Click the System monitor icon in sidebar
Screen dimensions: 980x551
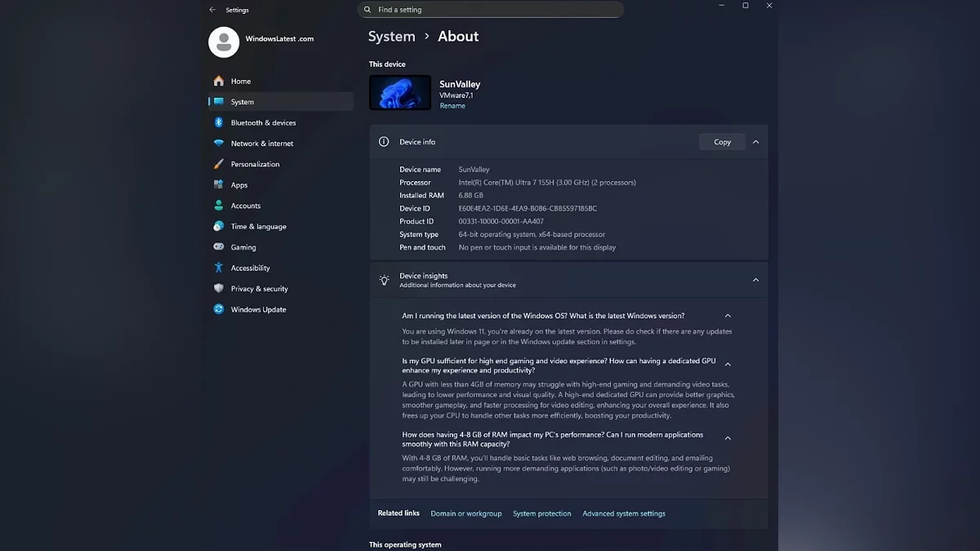coord(218,102)
